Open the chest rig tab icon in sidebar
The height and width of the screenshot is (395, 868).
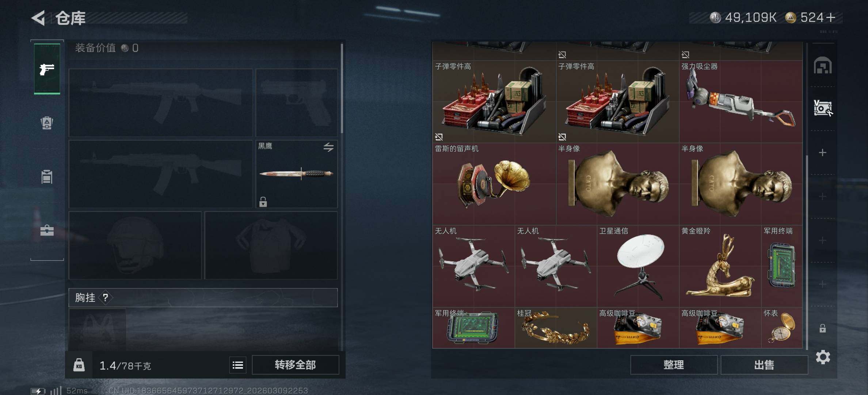click(x=47, y=177)
